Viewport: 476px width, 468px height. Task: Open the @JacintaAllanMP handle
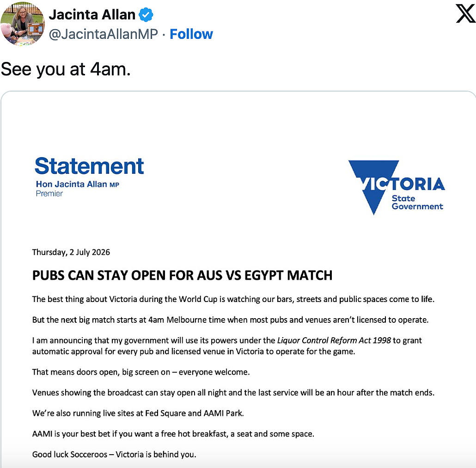(104, 34)
